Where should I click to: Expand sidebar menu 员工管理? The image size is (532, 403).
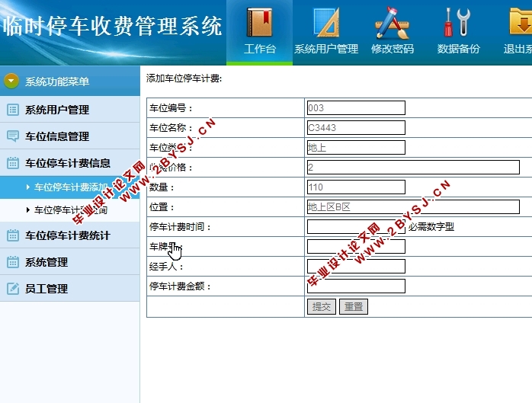70,289
